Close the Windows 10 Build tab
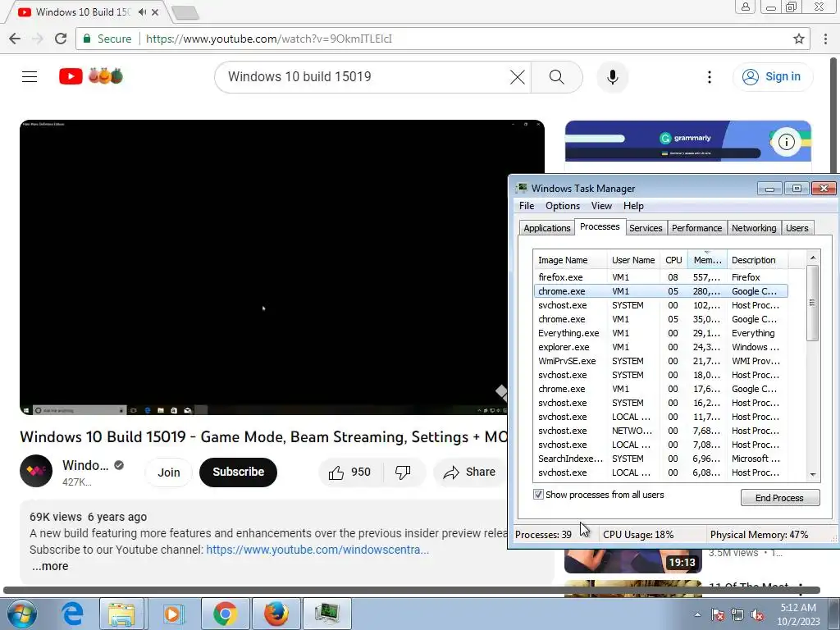The width and height of the screenshot is (840, 630). [x=155, y=11]
